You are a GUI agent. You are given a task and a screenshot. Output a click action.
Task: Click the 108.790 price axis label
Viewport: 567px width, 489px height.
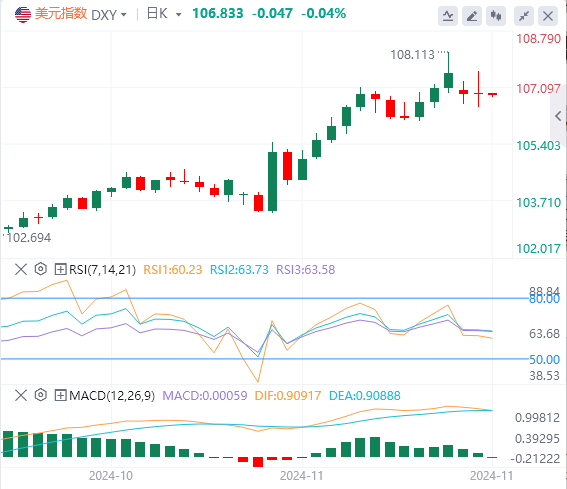point(538,39)
